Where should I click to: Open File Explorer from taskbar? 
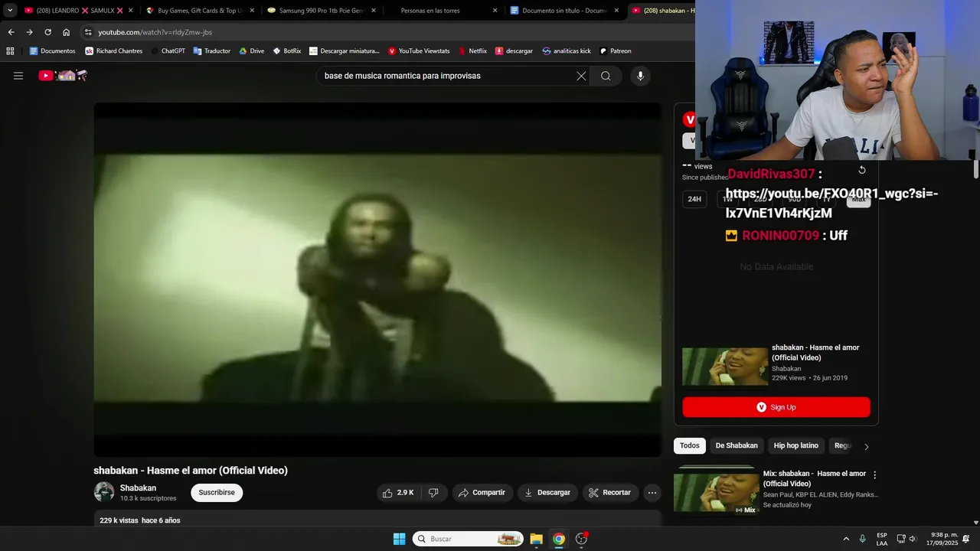536,539
